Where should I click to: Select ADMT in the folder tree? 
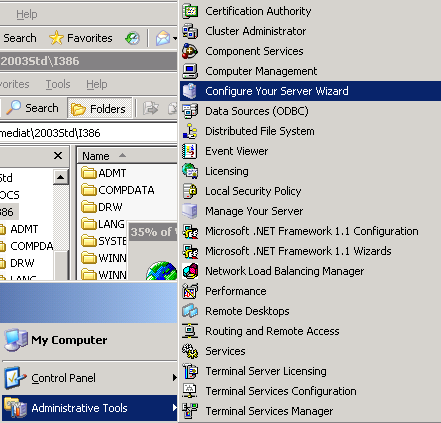(24, 229)
